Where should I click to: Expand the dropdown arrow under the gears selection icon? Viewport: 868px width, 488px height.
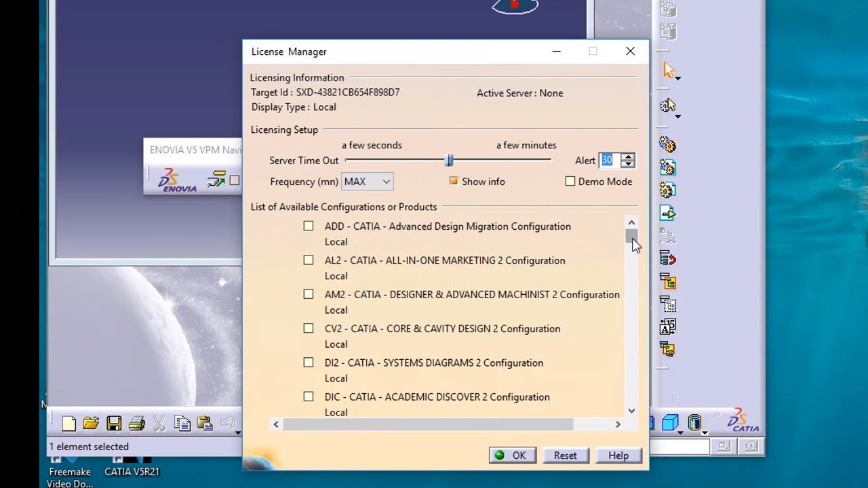(677, 116)
